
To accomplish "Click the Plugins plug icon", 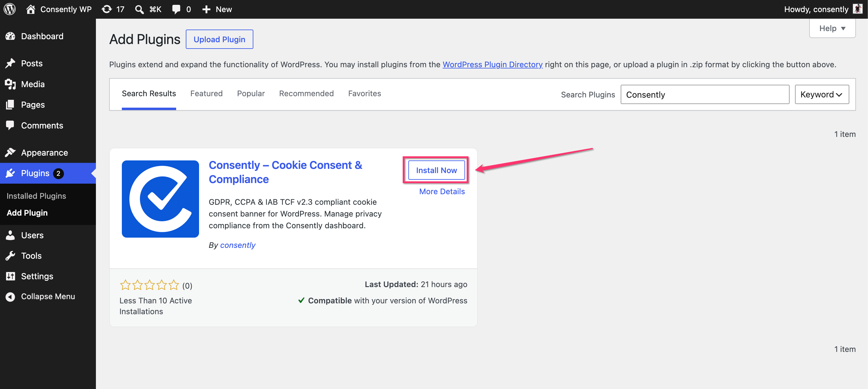I will click(x=10, y=173).
